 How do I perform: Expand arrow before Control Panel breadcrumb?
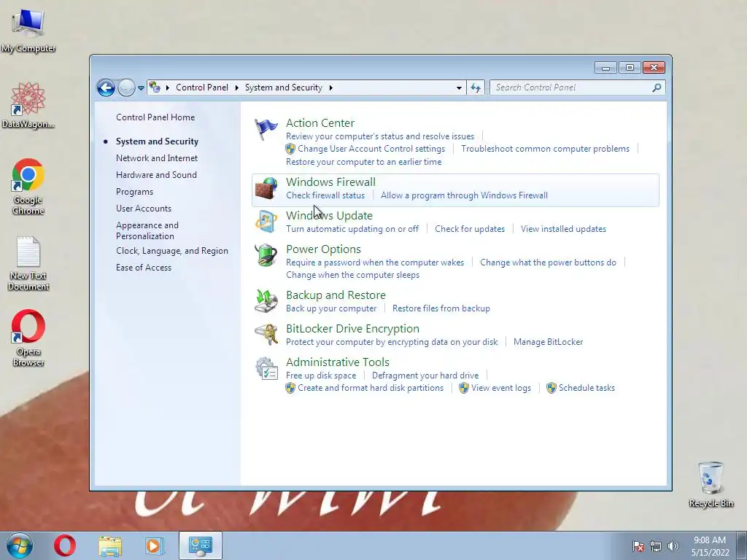pyautogui.click(x=168, y=87)
